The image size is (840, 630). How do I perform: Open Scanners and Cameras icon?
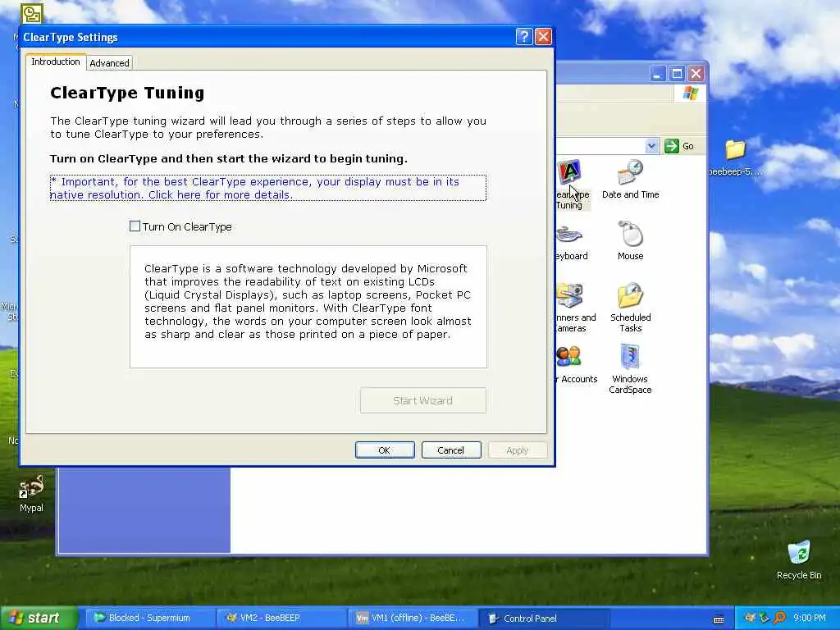pyautogui.click(x=575, y=308)
